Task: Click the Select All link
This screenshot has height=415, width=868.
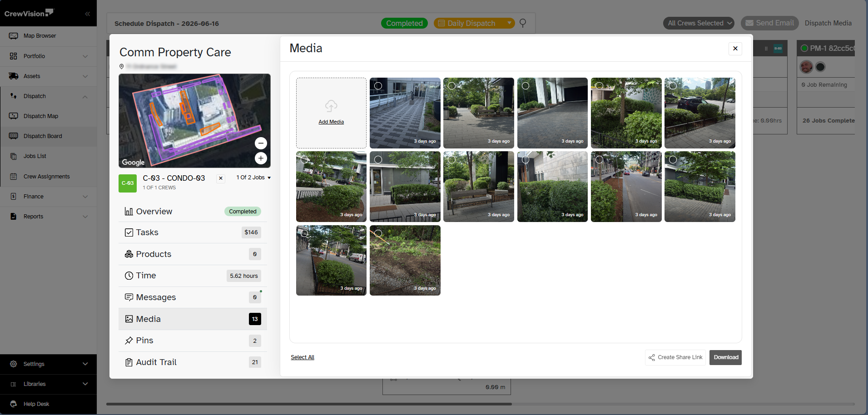Action: tap(303, 358)
